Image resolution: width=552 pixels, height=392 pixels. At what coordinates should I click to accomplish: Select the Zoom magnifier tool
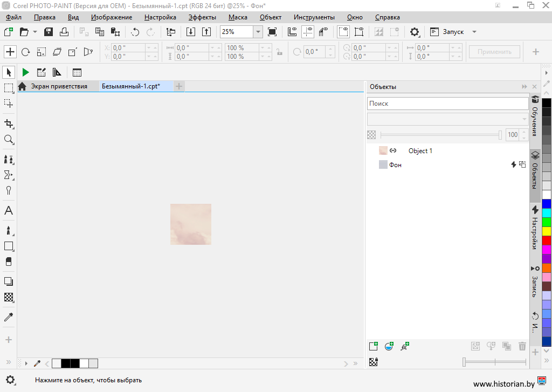tap(9, 140)
